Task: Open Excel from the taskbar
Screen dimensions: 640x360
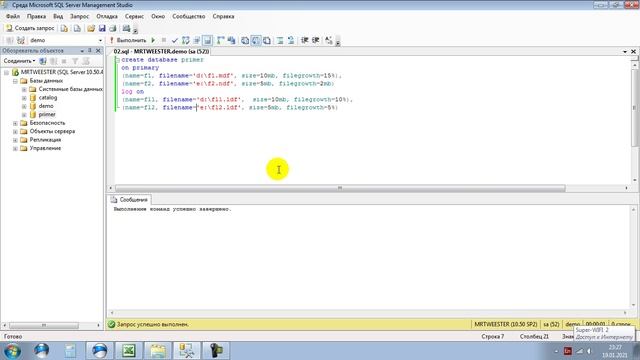Action: click(x=129, y=351)
